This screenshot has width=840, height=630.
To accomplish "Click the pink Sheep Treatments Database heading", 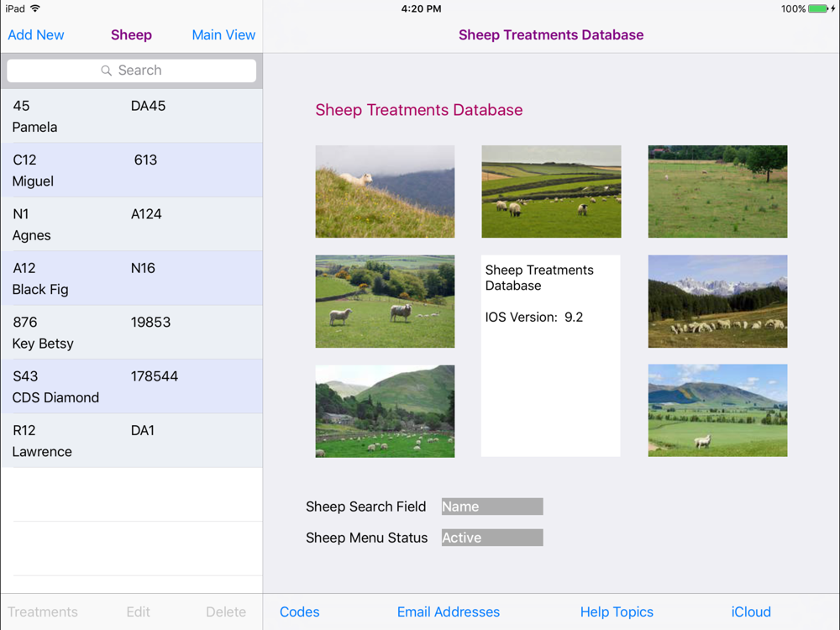I will coord(419,110).
